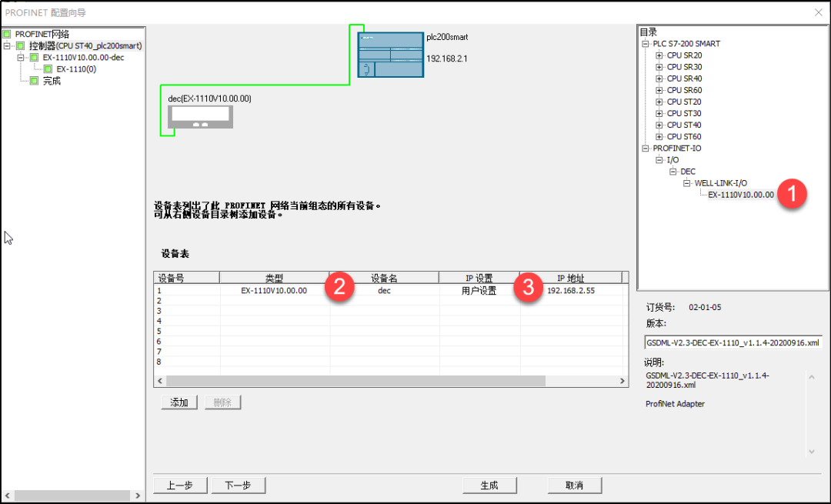The height and width of the screenshot is (504, 831).
Task: Click the 设备号 column header
Action: 186,278
